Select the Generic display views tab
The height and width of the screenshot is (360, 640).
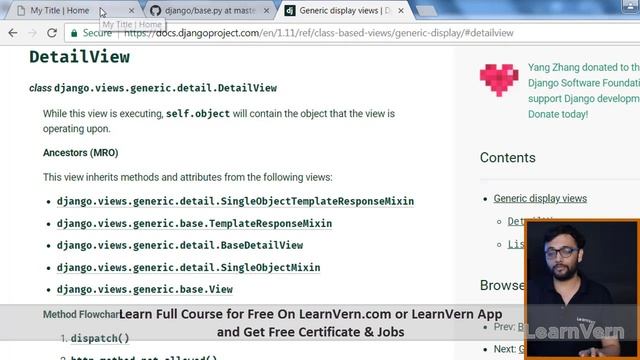tap(345, 11)
